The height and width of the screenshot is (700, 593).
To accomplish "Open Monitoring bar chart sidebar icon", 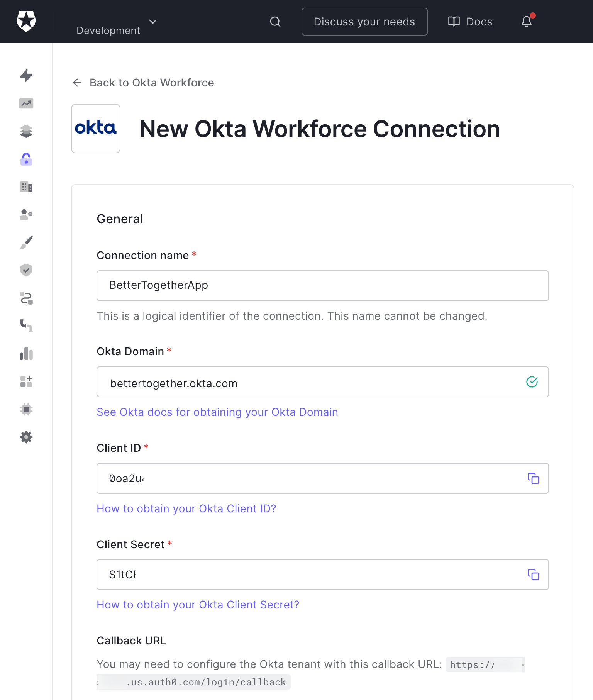I will (26, 354).
